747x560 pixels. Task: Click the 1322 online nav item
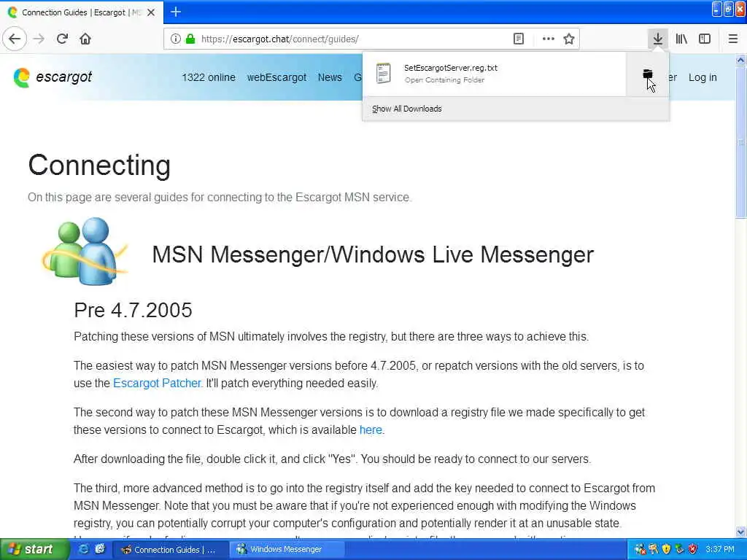209,77
